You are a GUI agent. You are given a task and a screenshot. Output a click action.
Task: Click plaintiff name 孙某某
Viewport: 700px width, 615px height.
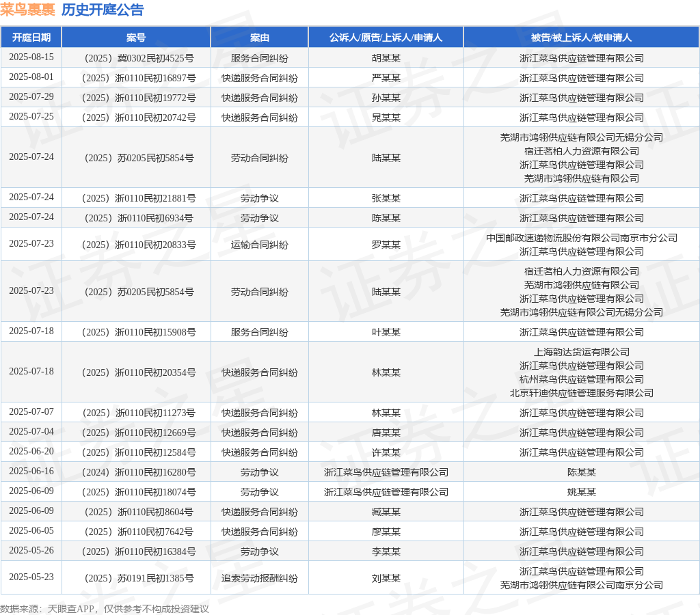[x=386, y=98]
